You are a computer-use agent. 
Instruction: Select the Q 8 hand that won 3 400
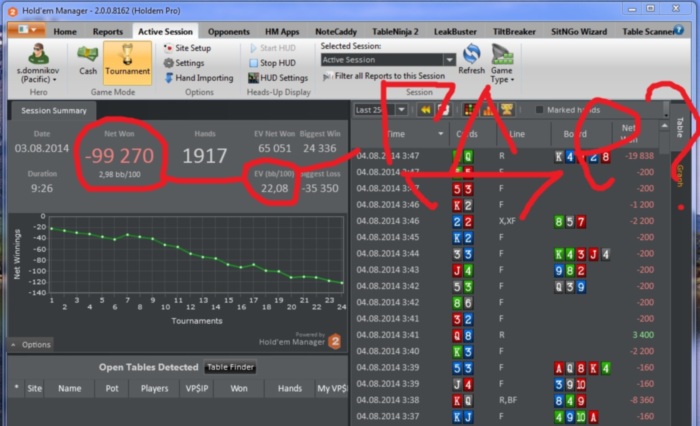click(x=505, y=335)
